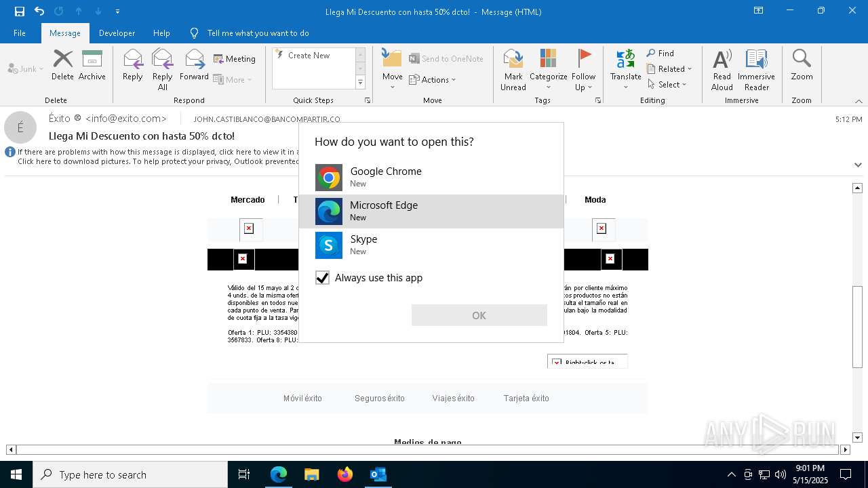Open the Actions dropdown
868x488 pixels.
433,79
